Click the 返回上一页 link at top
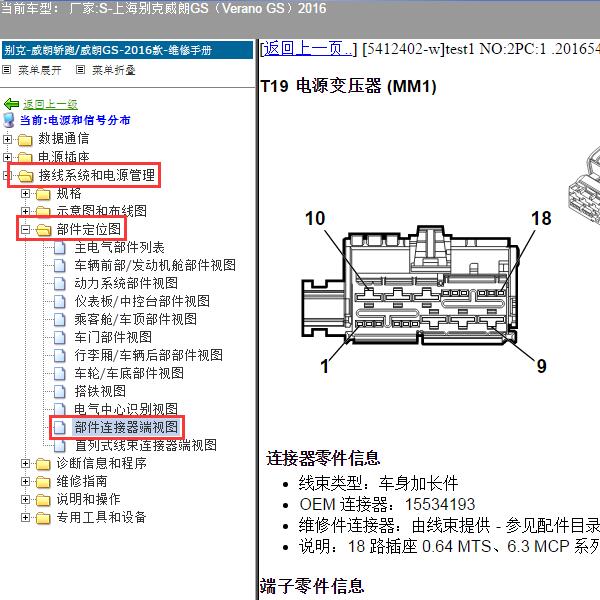 tap(308, 49)
